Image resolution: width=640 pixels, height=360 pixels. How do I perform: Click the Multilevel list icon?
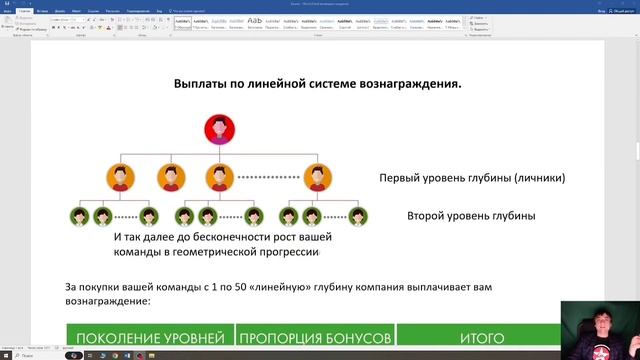pos(137,20)
